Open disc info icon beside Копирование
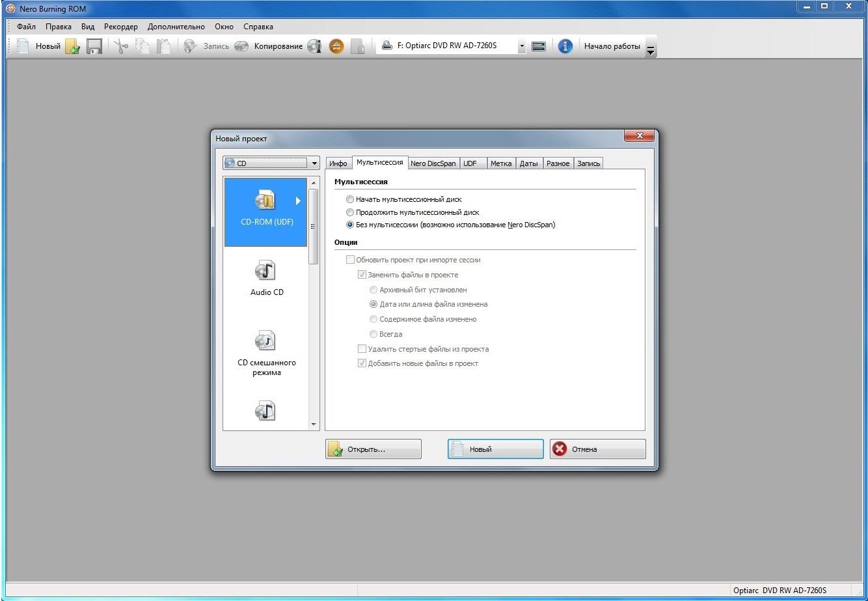Viewport: 868px width, 601px height. (x=315, y=46)
